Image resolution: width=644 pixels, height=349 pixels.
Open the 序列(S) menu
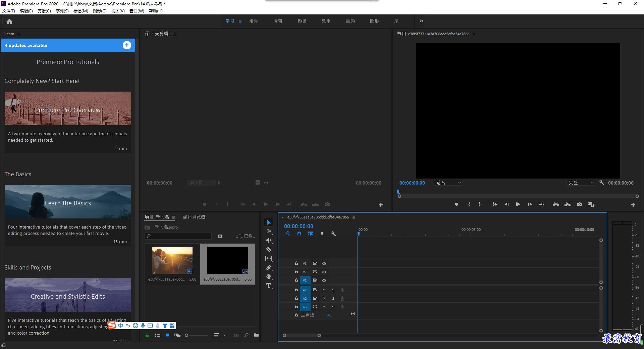pyautogui.click(x=62, y=11)
